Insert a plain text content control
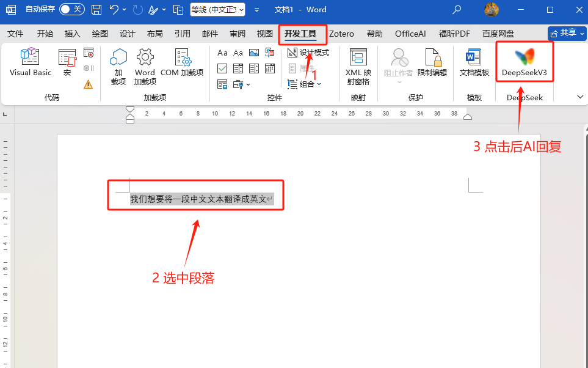Screen dimensions: 588x368 [x=238, y=53]
